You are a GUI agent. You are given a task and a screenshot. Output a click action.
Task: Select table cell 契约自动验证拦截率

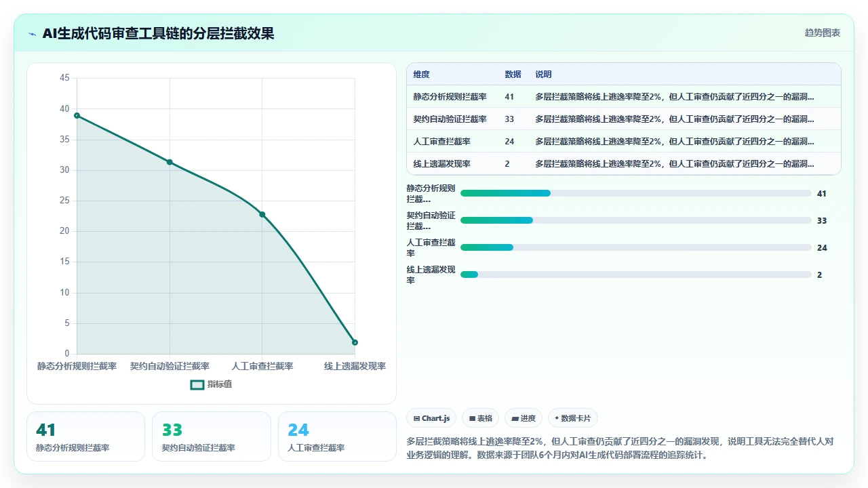pos(450,119)
